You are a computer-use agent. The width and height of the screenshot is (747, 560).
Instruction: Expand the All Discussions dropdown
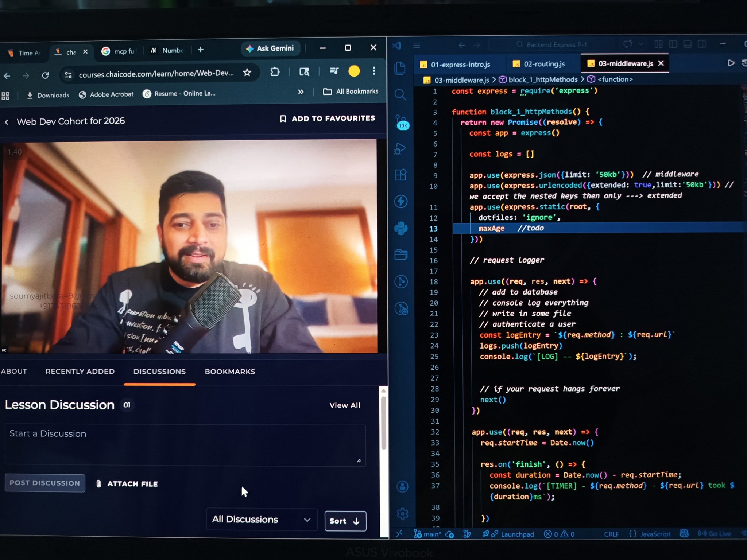click(x=261, y=519)
